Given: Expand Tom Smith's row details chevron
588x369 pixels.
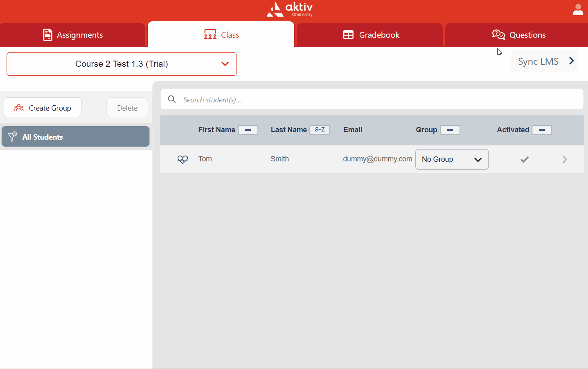Looking at the screenshot, I should coord(565,159).
